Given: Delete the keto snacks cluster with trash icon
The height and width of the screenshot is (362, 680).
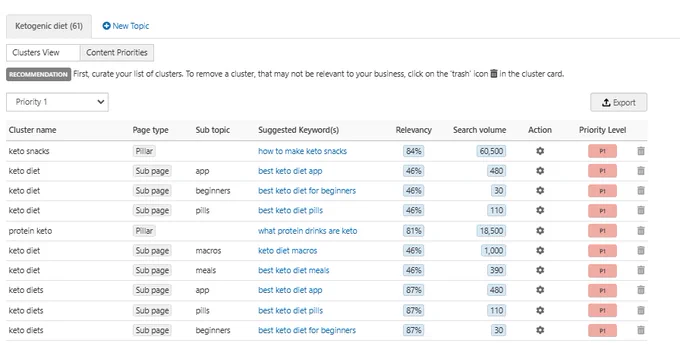Looking at the screenshot, I should click(641, 151).
